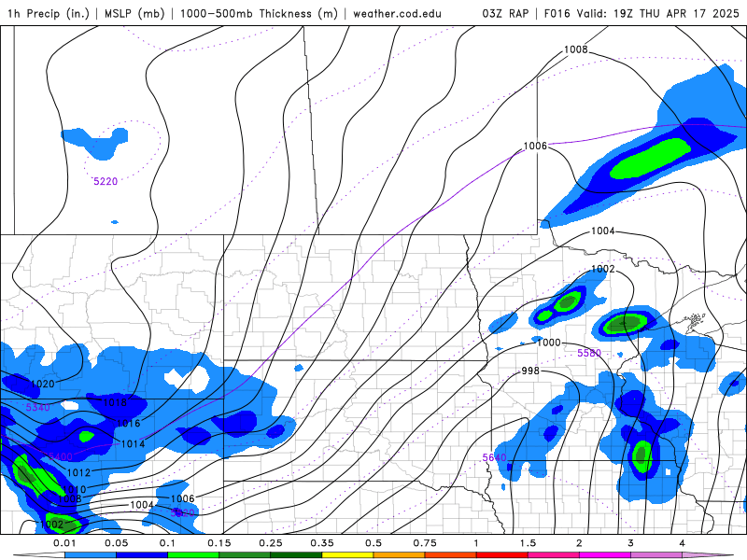
Task: Click the 1014 isobar label
Action: (x=133, y=444)
